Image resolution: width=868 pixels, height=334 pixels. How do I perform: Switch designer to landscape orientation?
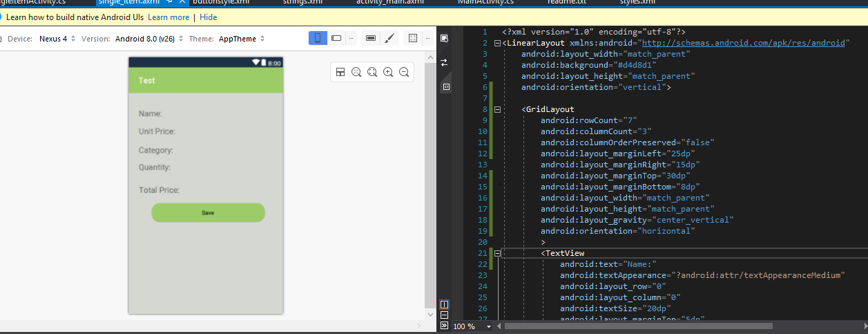coord(336,38)
